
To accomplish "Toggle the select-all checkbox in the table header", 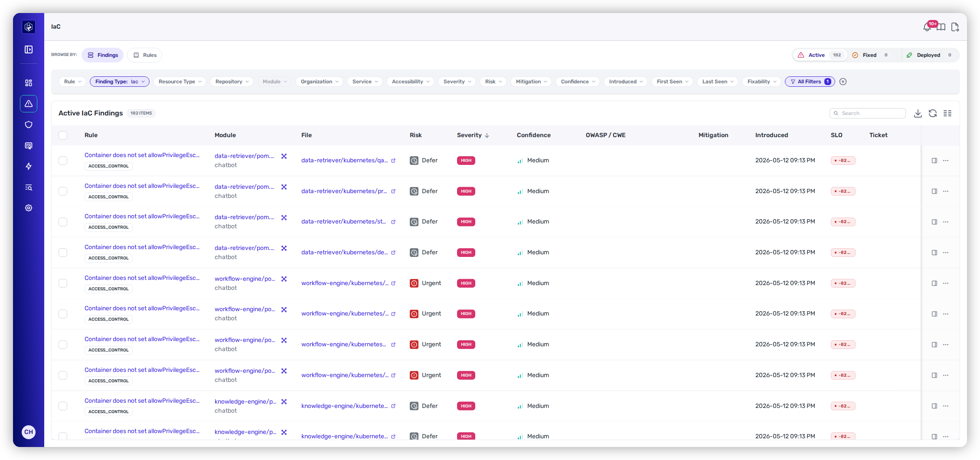I will (x=63, y=135).
